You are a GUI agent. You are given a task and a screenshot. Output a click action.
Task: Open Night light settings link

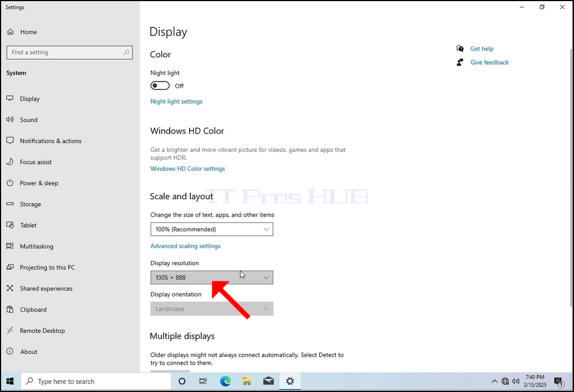176,102
